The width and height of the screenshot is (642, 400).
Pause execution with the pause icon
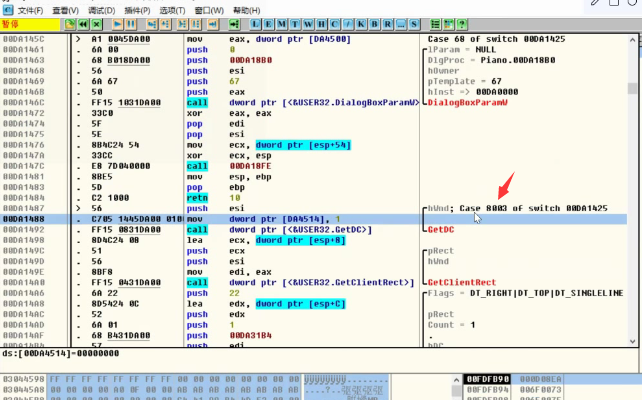click(131, 25)
